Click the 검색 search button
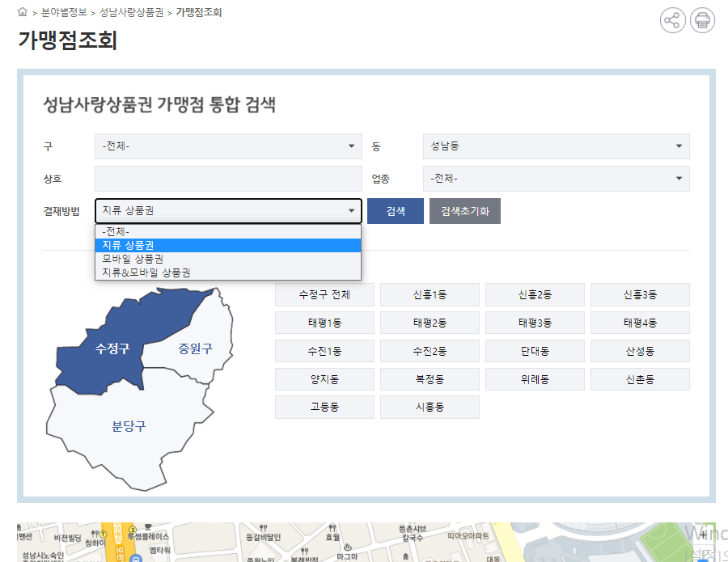The image size is (728, 562). (396, 211)
